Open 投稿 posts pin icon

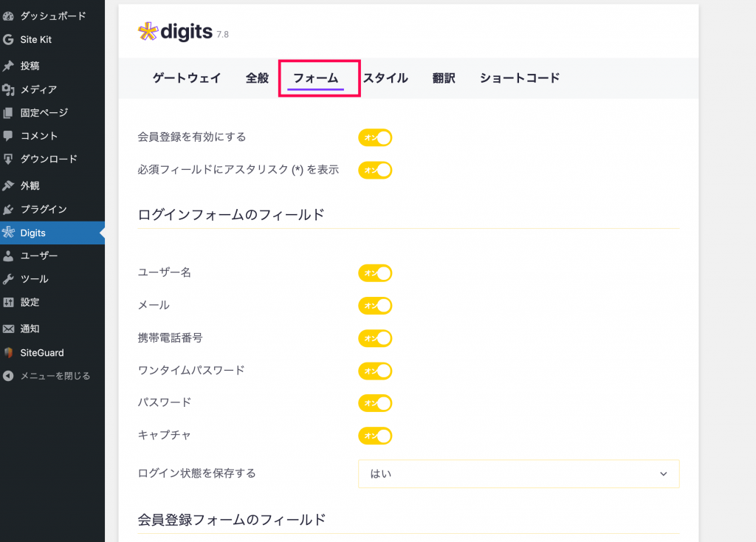[8, 66]
